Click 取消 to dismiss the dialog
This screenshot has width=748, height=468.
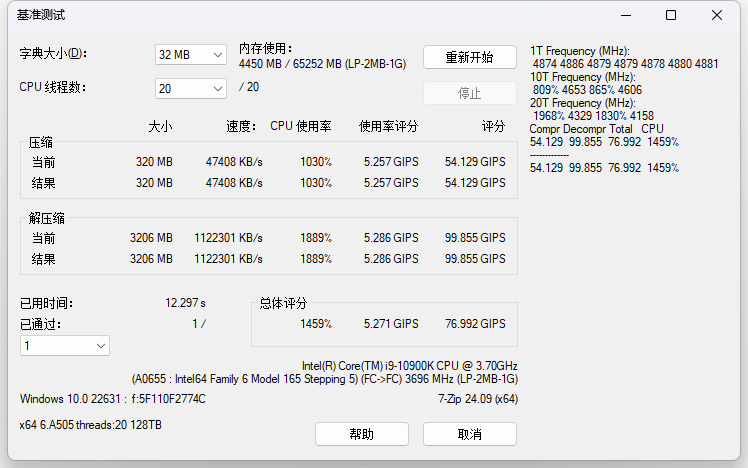469,434
